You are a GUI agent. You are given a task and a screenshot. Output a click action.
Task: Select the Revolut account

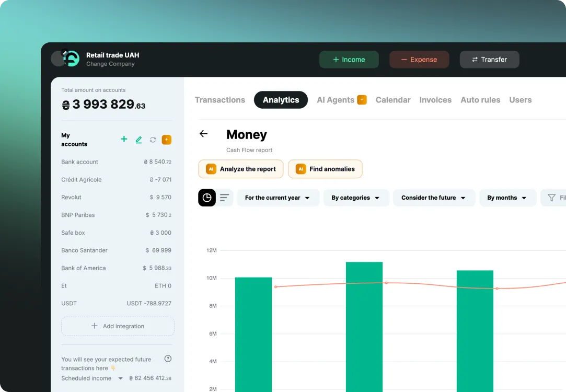pyautogui.click(x=116, y=198)
